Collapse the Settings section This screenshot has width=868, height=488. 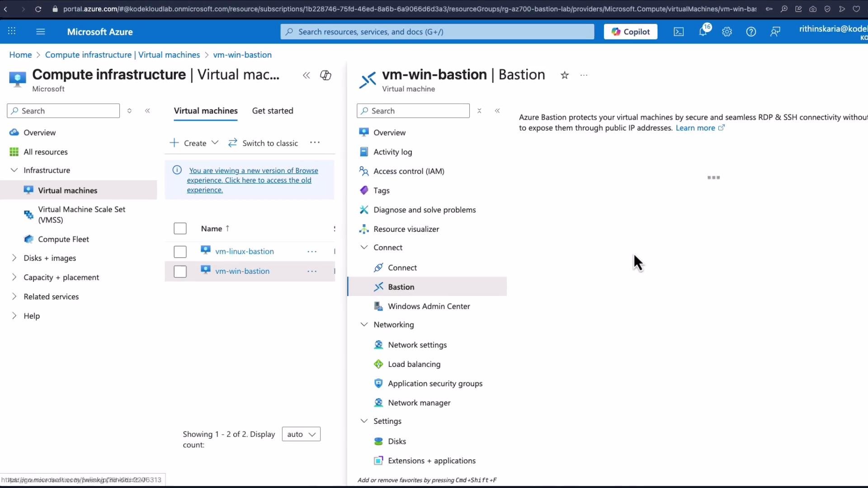click(364, 421)
